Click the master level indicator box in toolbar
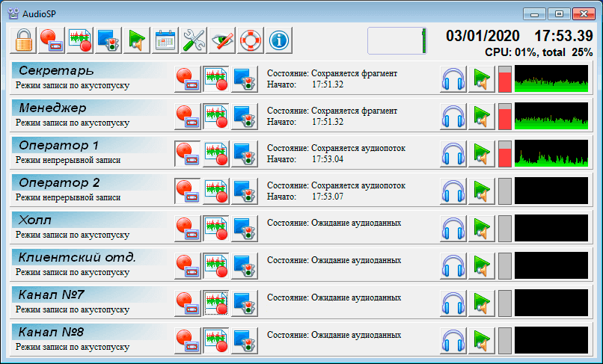The height and width of the screenshot is (364, 603). pyautogui.click(x=397, y=40)
